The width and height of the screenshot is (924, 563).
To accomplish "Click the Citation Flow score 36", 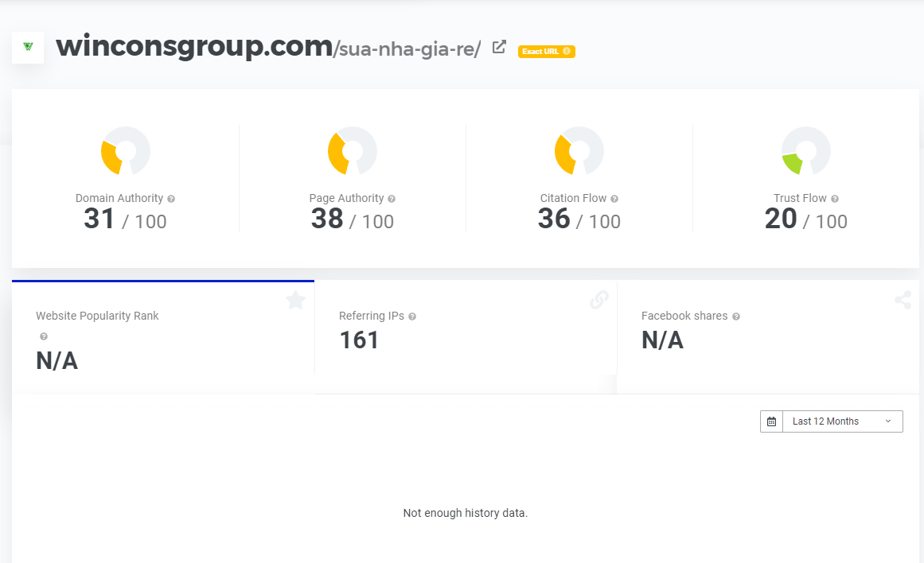I will [554, 219].
